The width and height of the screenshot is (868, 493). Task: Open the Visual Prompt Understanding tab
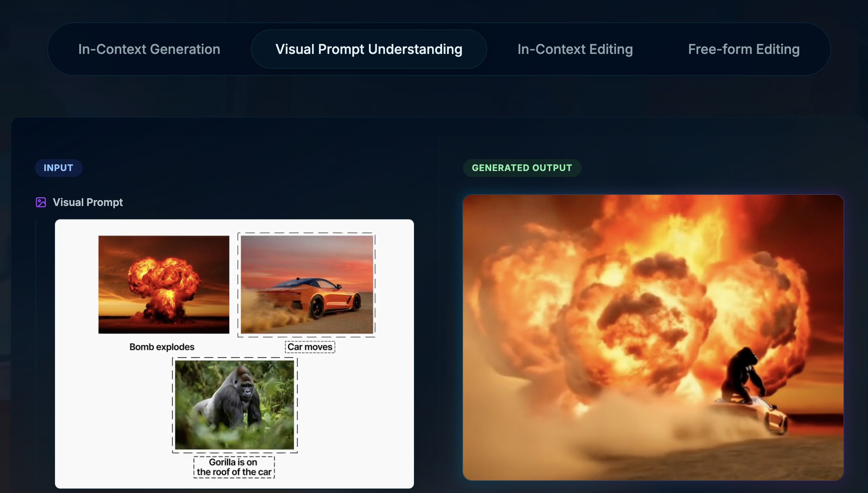[x=368, y=49]
